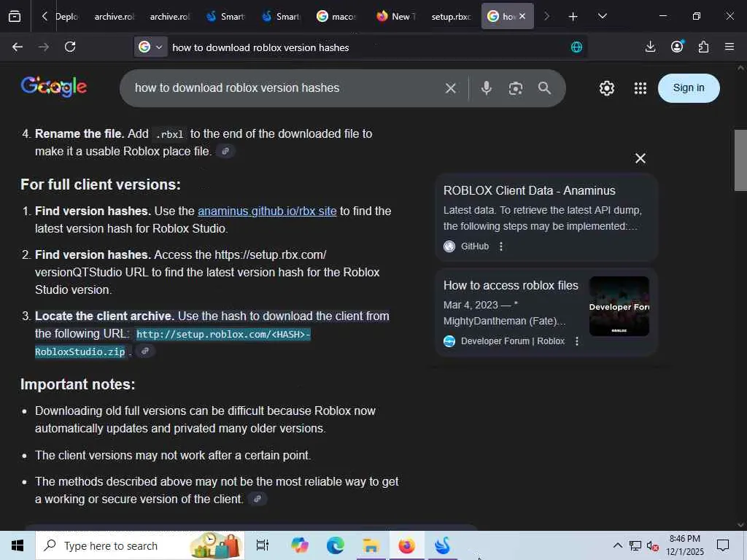Viewport: 747px width, 560px height.
Task: Open the anaminus.github.io/rbx site link
Action: click(x=267, y=211)
